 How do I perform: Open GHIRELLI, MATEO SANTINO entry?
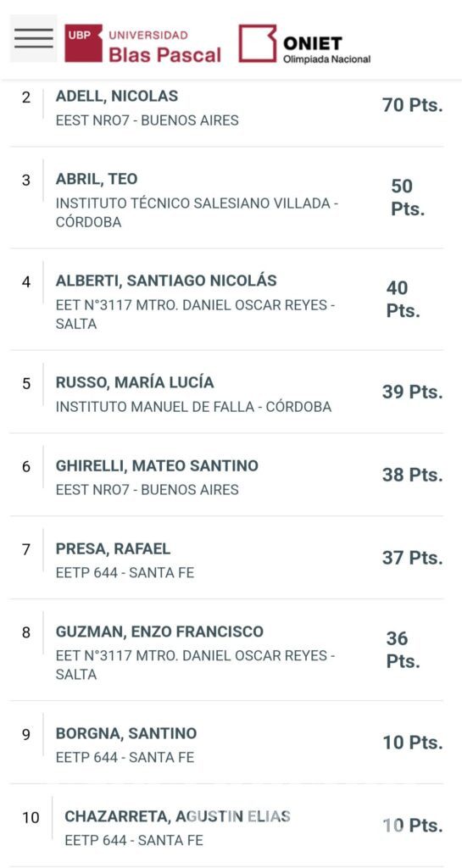click(x=226, y=476)
